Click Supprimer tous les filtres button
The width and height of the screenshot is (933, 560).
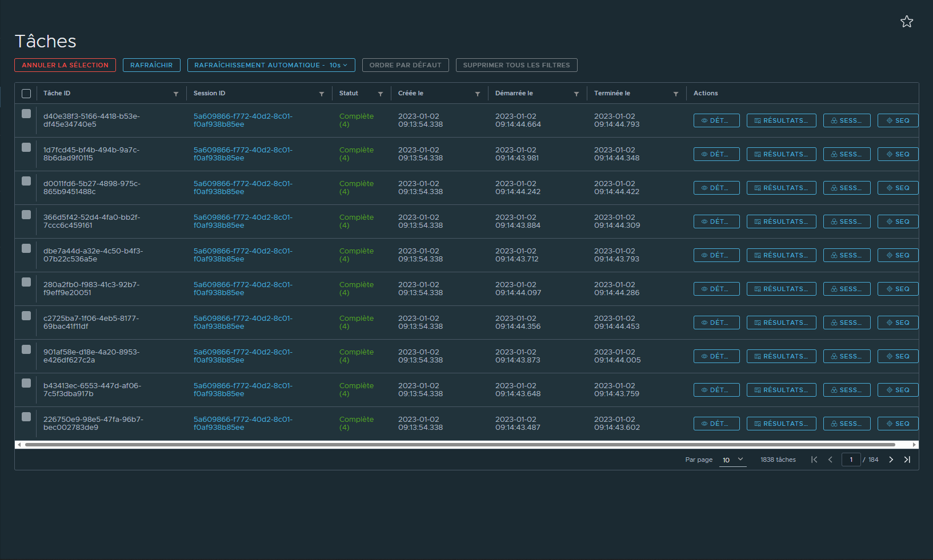[x=516, y=65]
